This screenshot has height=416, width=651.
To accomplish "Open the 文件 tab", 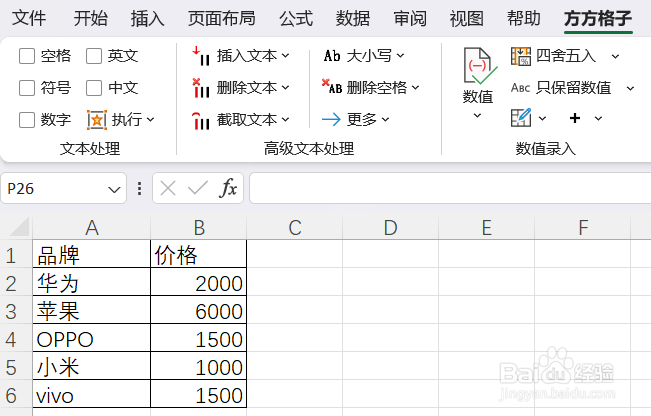I will pyautogui.click(x=29, y=18).
